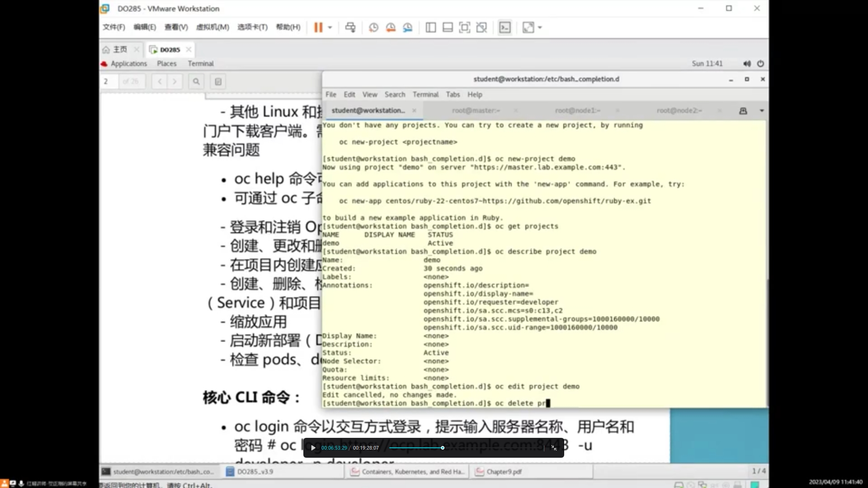The height and width of the screenshot is (488, 868).
Task: Open the GNOME Places menu
Action: point(167,64)
